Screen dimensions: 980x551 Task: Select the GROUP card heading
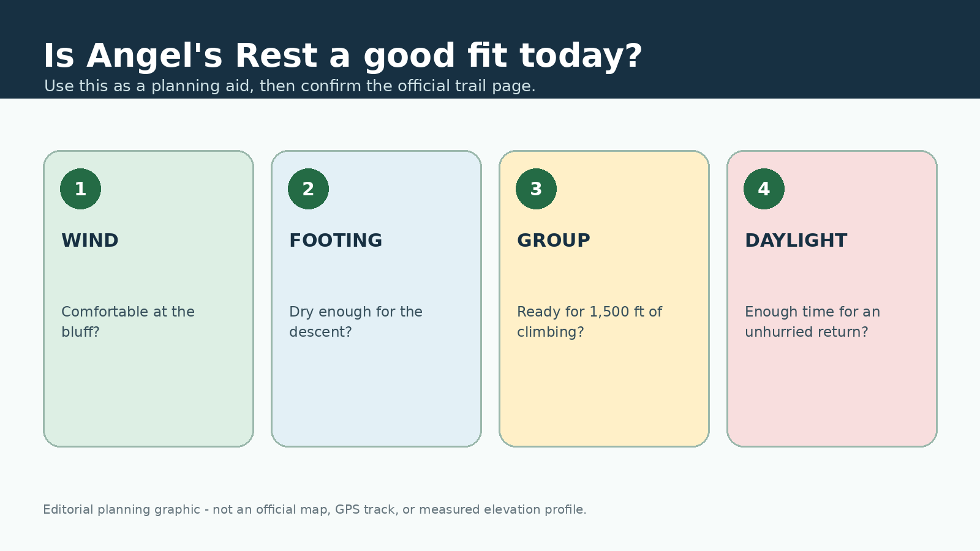coord(554,241)
